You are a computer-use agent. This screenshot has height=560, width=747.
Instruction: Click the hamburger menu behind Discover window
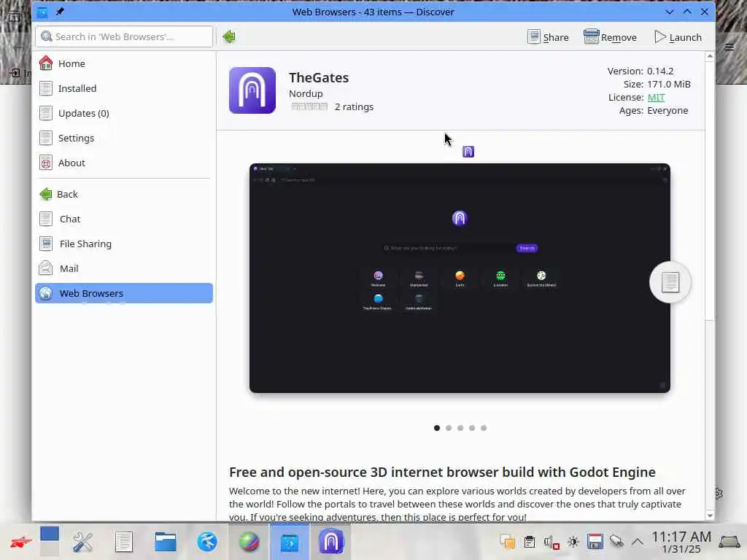729,47
